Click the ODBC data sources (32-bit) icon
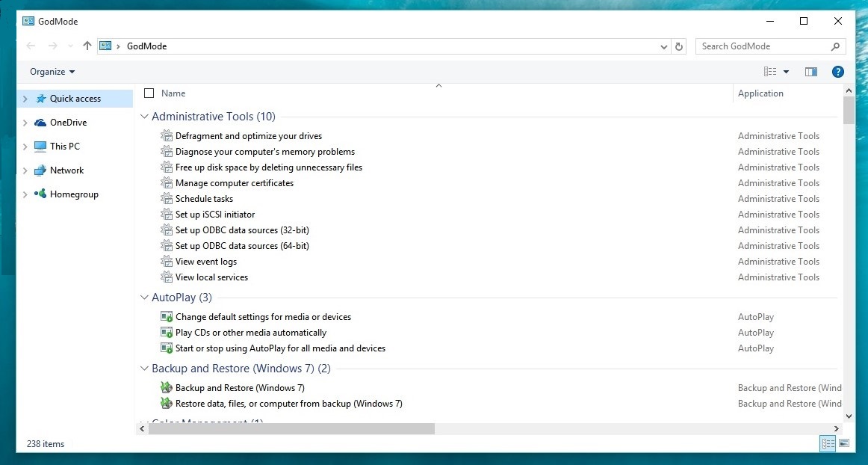 click(166, 230)
